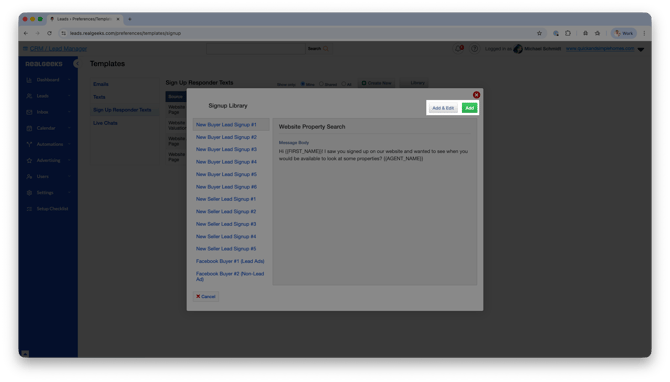Viewport: 670px width, 382px height.
Task: Select New Seller Lead Signup #2
Action: click(226, 212)
